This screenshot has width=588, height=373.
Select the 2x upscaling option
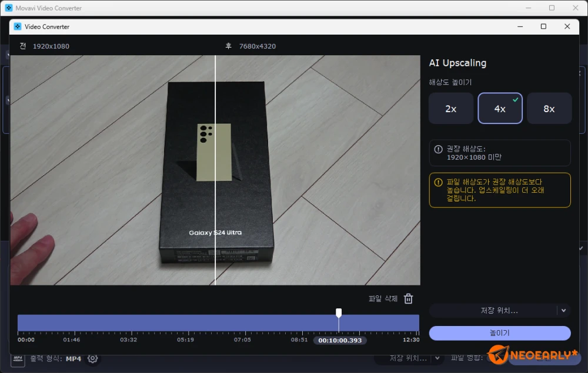tap(451, 109)
